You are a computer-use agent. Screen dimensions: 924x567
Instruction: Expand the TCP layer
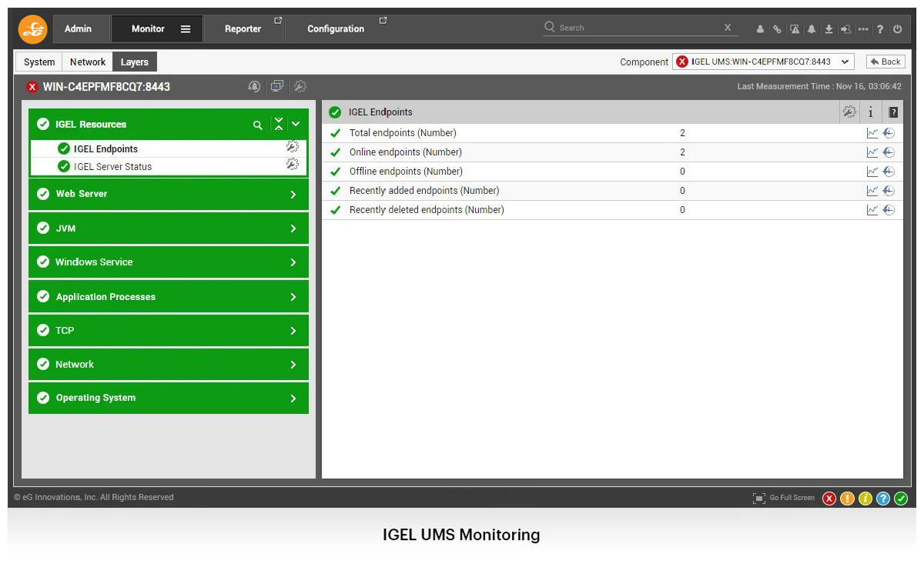click(293, 331)
